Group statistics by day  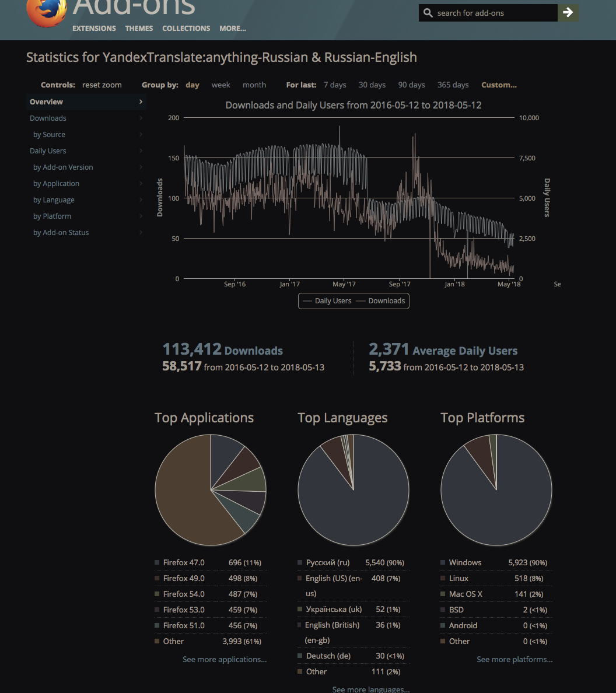point(192,85)
